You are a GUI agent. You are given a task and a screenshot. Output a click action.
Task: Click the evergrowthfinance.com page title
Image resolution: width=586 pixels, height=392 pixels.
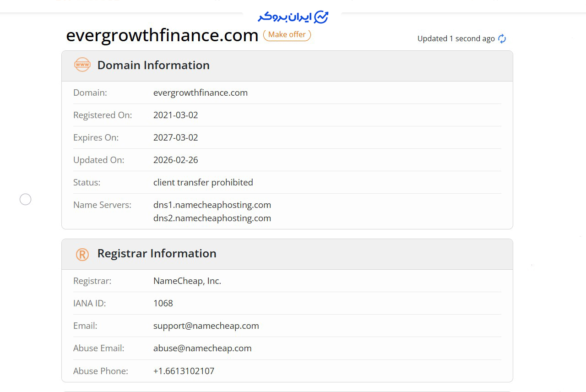[162, 35]
